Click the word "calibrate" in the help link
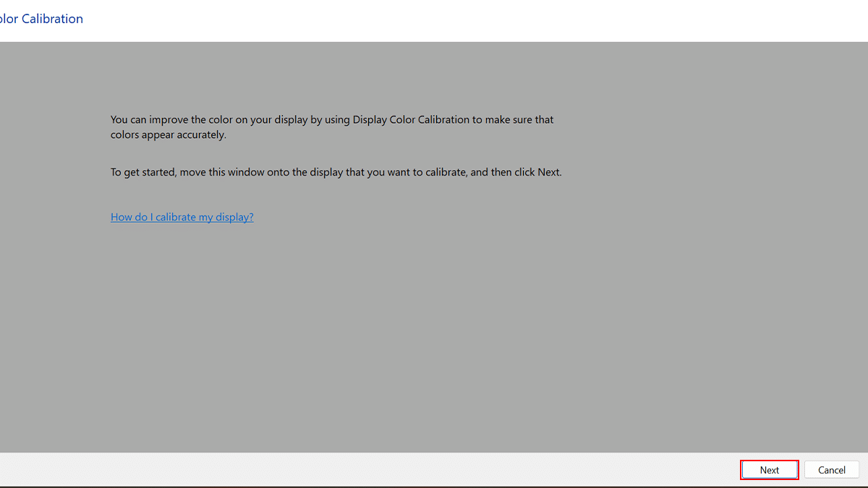The height and width of the screenshot is (488, 868). pyautogui.click(x=176, y=217)
